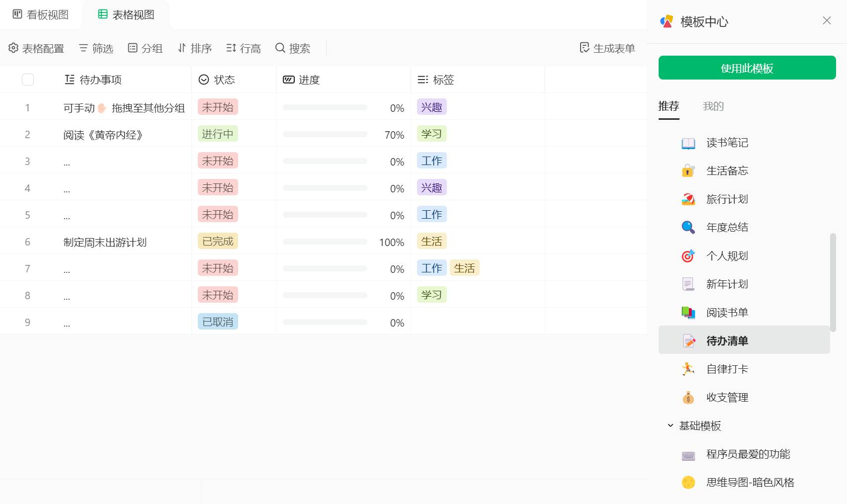
Task: Switch to 看板视图 tab
Action: click(41, 14)
